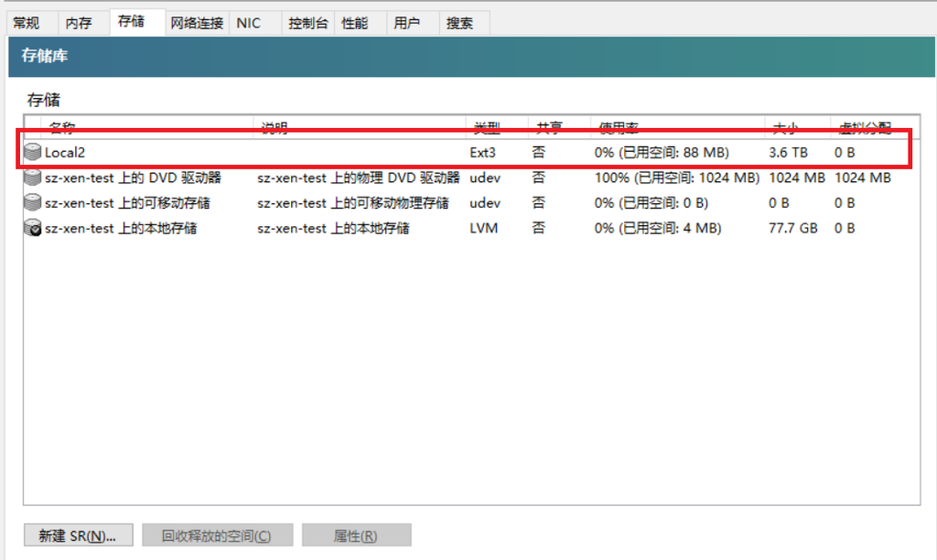
Task: Switch to the 网络连接 tab
Action: 196,22
